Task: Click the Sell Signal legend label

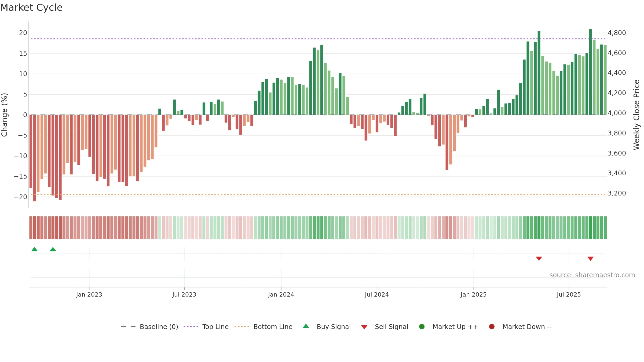Action: [391, 327]
